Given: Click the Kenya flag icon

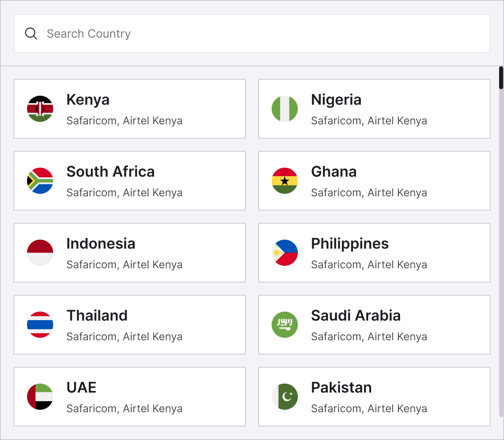Looking at the screenshot, I should coord(40,109).
